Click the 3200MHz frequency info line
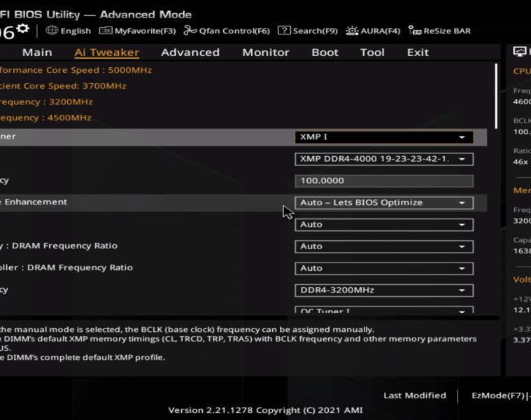Viewport: 531px width, 420px height. tap(46, 102)
